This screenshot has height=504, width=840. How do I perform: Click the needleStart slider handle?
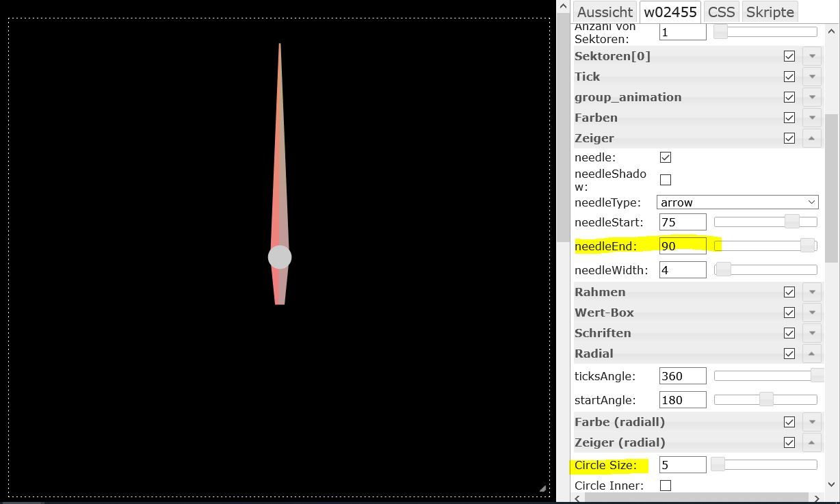(791, 222)
